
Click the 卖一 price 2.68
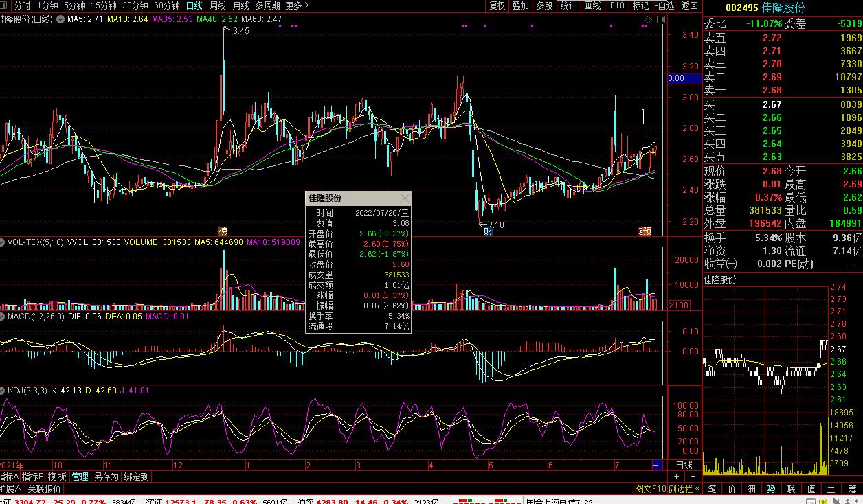coord(772,91)
